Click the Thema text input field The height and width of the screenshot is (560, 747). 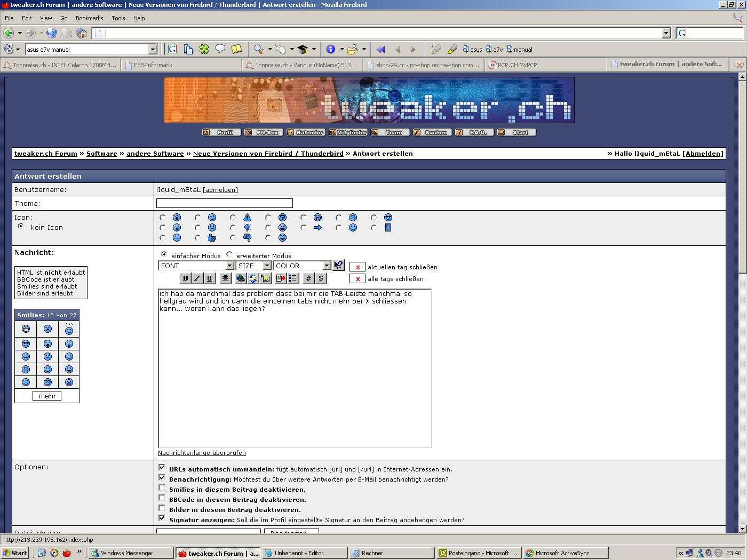tap(224, 203)
